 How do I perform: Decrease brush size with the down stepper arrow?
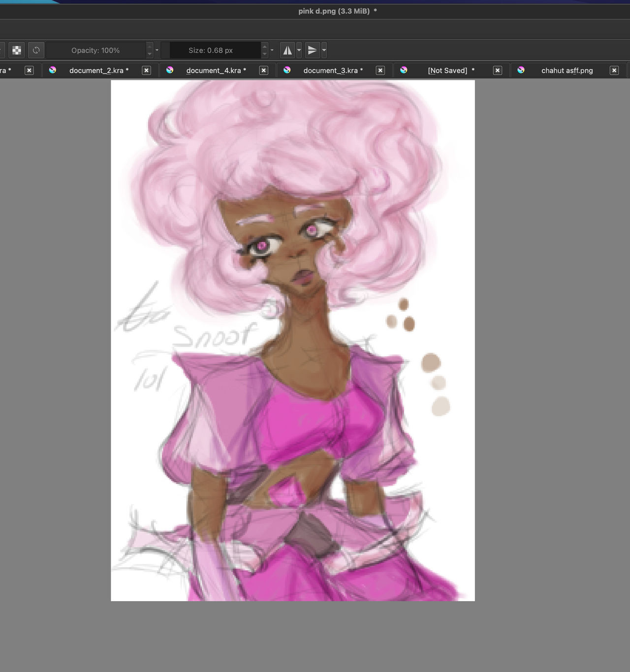264,54
